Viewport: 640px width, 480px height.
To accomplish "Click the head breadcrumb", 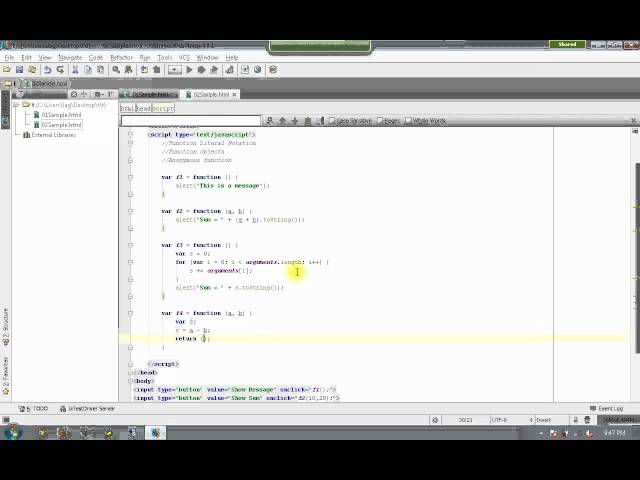I will [143, 108].
